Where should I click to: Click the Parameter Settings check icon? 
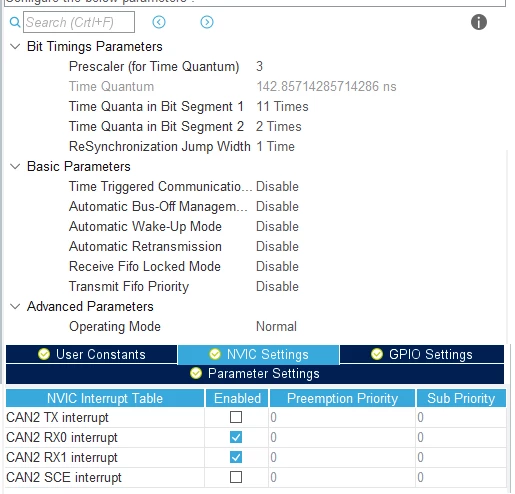pyautogui.click(x=196, y=373)
